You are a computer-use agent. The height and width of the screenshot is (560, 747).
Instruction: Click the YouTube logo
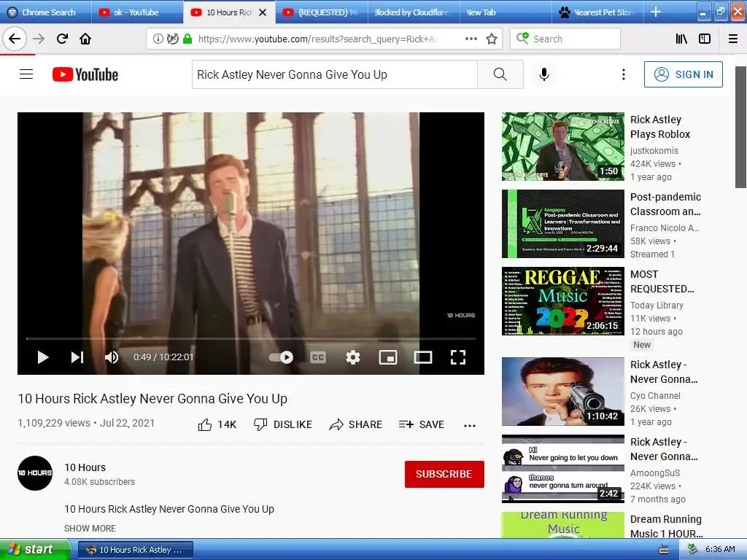[x=85, y=75]
